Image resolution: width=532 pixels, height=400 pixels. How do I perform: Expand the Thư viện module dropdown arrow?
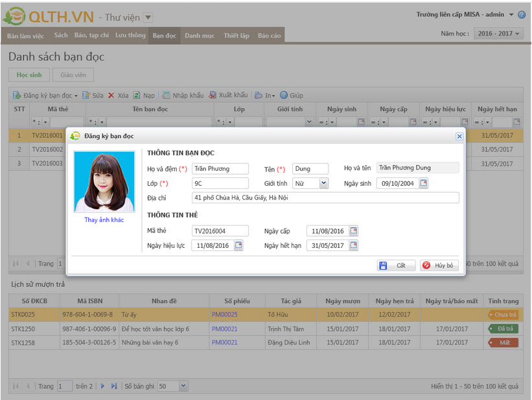click(x=148, y=17)
